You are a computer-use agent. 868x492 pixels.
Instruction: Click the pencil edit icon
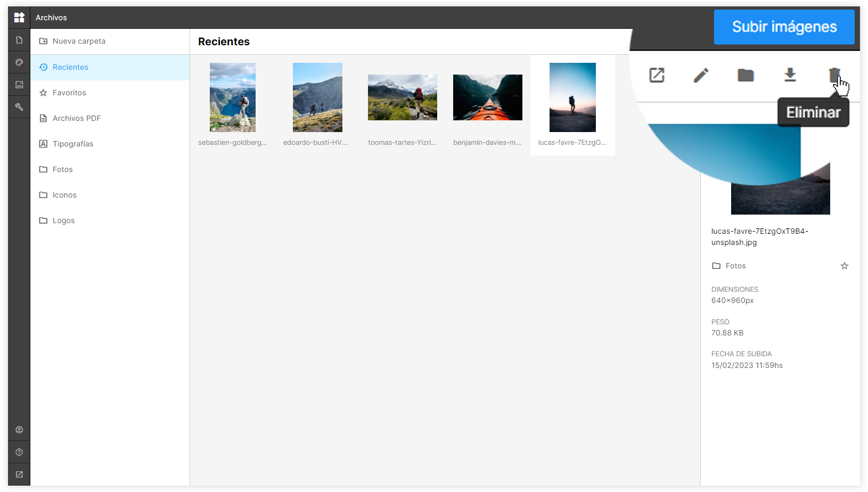pos(701,75)
